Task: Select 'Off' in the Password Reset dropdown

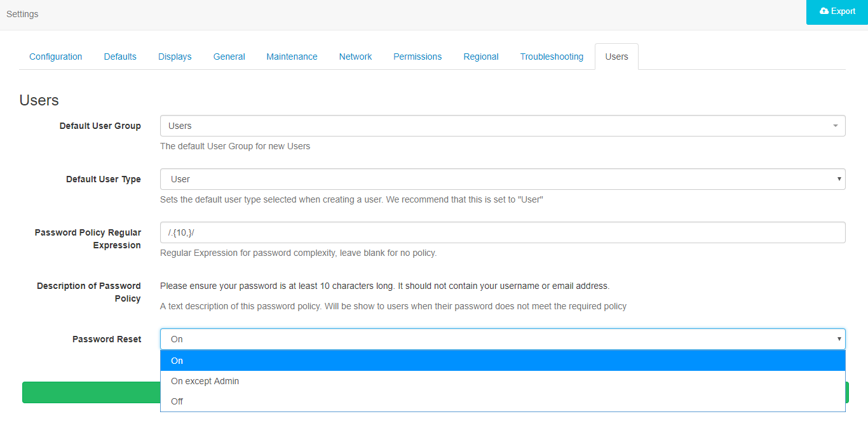Action: [176, 401]
